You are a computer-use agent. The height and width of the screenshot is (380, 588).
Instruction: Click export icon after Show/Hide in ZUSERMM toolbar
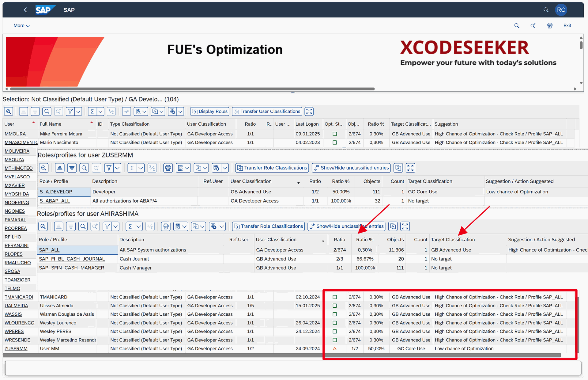click(398, 168)
